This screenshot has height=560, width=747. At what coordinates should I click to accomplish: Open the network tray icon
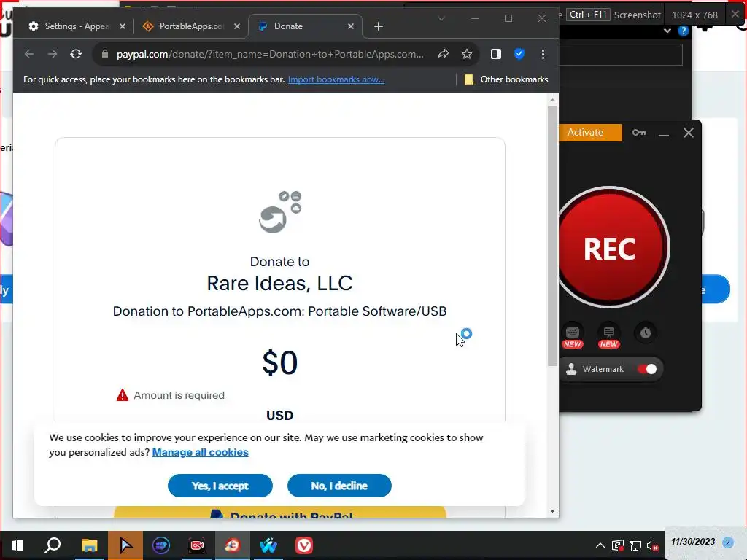[635, 545]
